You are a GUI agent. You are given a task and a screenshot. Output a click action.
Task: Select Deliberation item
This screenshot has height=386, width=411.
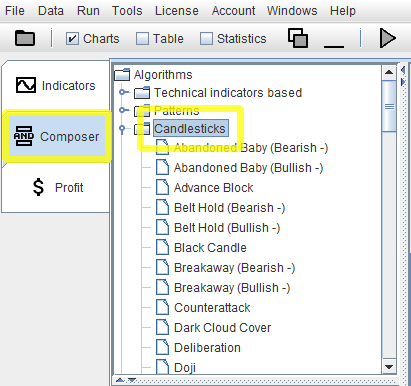(x=207, y=348)
